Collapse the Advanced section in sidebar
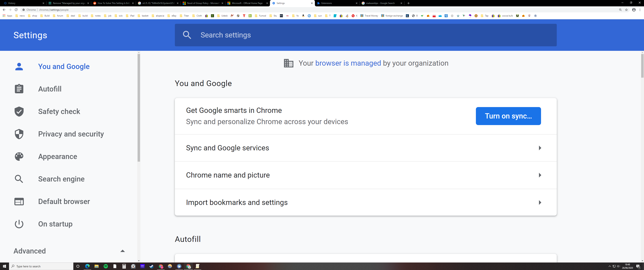Screen dimensions: 644x270 [x=122, y=251]
